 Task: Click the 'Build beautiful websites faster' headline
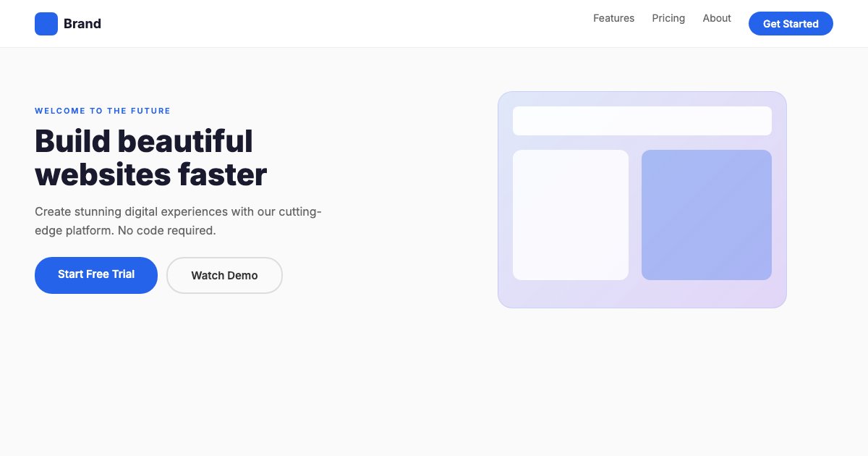pyautogui.click(x=150, y=157)
